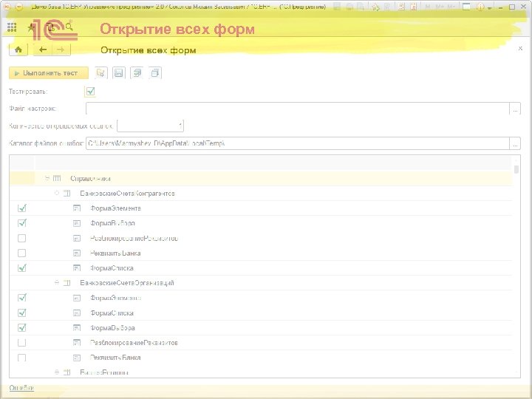Check РеквизитыБанка under БанковскиеСчетаКонтрагентов
532x399 pixels.
21,253
